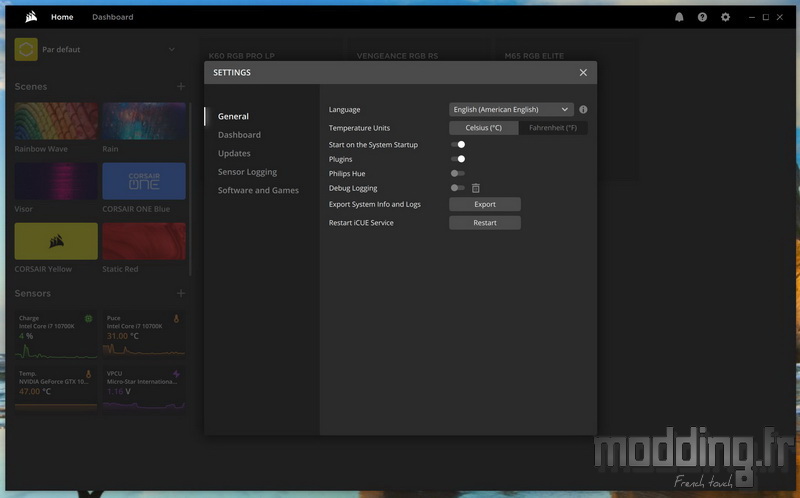Screen dimensions: 800x498
Task: Click the language info icon
Action: [583, 109]
